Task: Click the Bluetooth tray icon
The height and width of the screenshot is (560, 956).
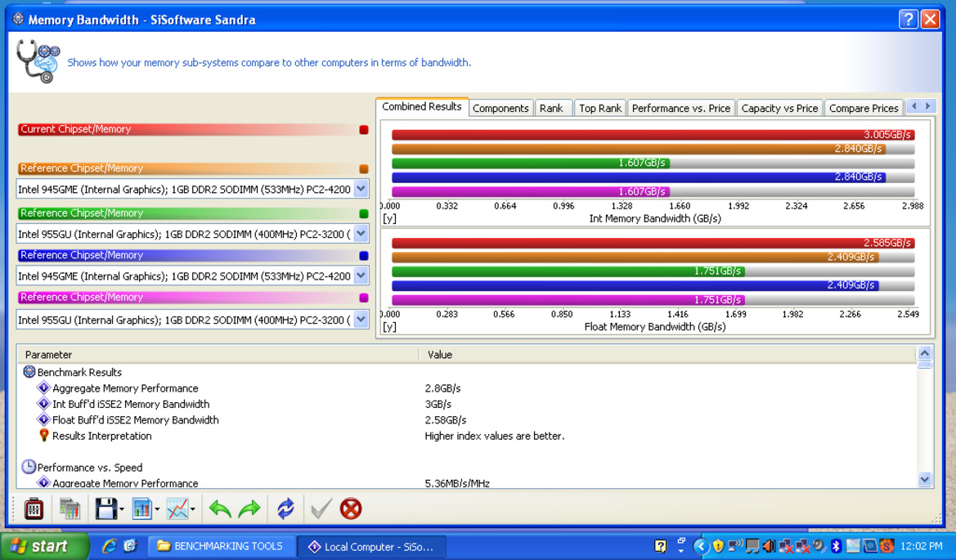Action: coord(837,546)
